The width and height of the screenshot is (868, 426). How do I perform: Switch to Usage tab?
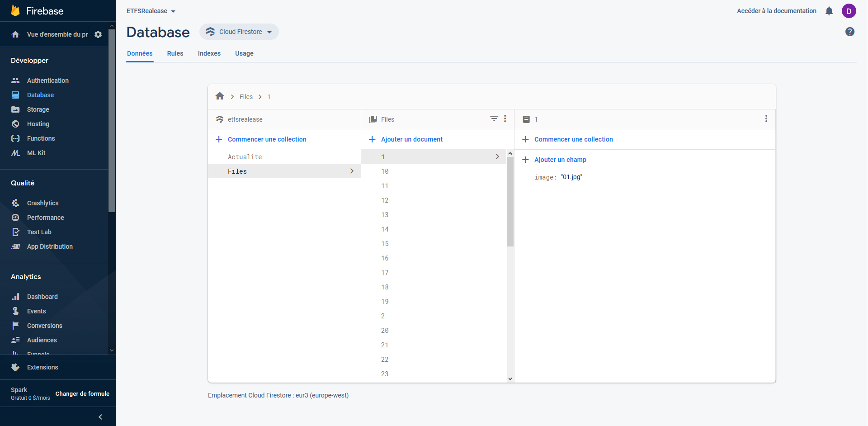[x=244, y=53]
